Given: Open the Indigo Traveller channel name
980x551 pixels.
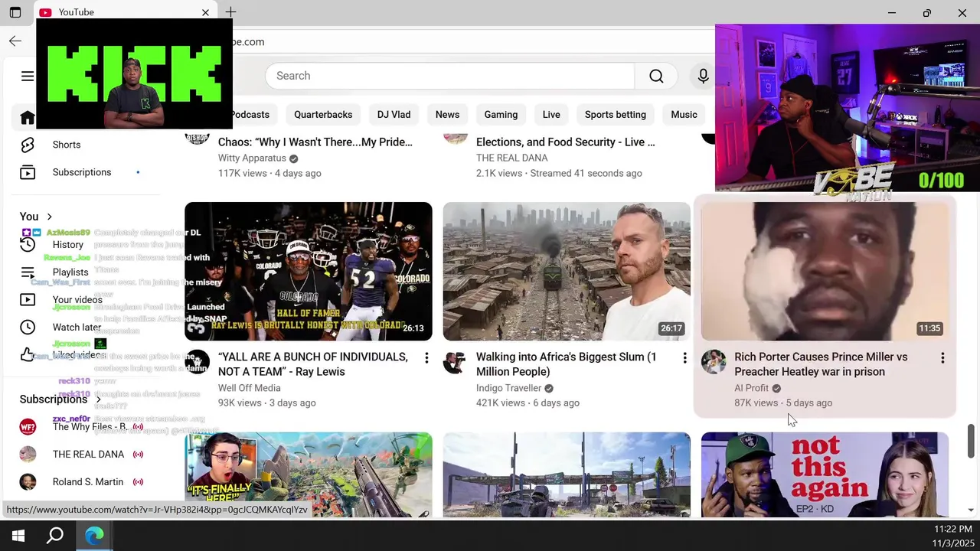Looking at the screenshot, I should point(509,388).
